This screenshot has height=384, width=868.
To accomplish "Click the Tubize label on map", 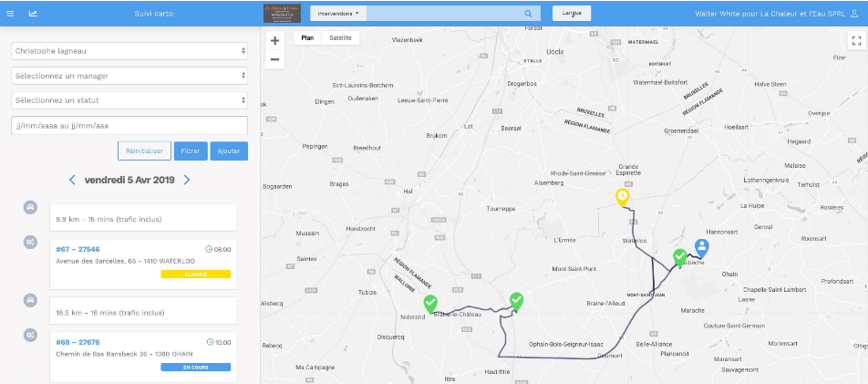I will click(x=367, y=293).
